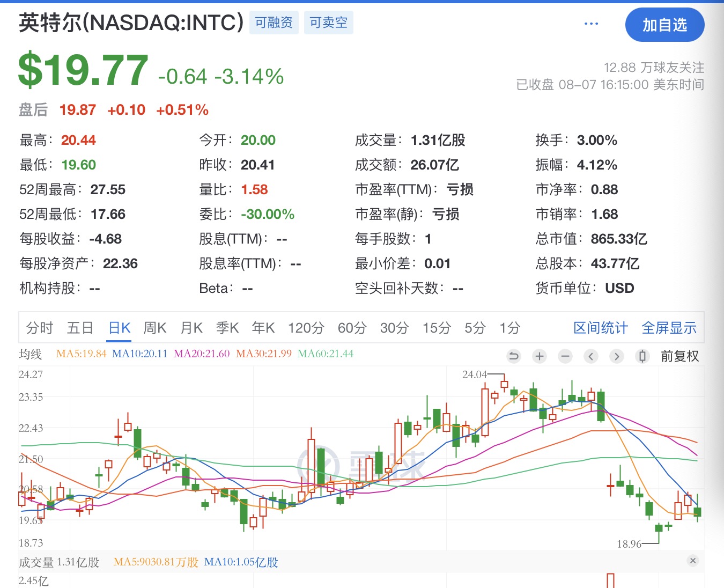Image resolution: width=724 pixels, height=588 pixels.
Task: Switch to the 分时 intraday tab
Action: [x=40, y=328]
